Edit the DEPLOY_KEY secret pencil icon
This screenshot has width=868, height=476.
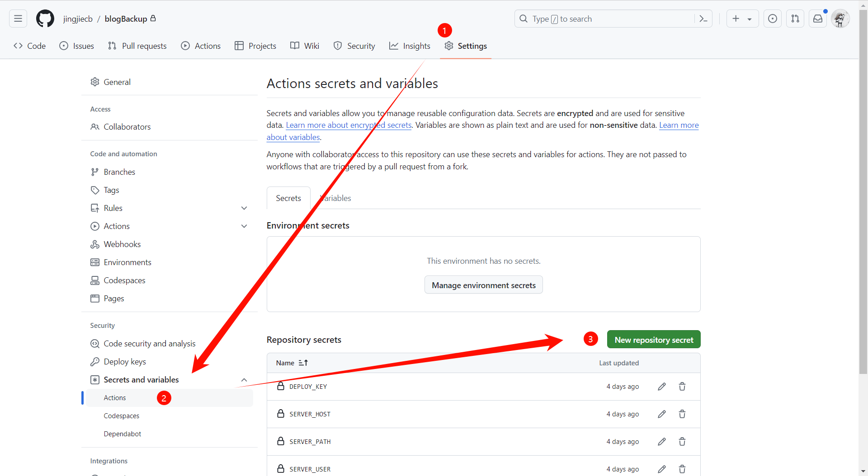[662, 387]
